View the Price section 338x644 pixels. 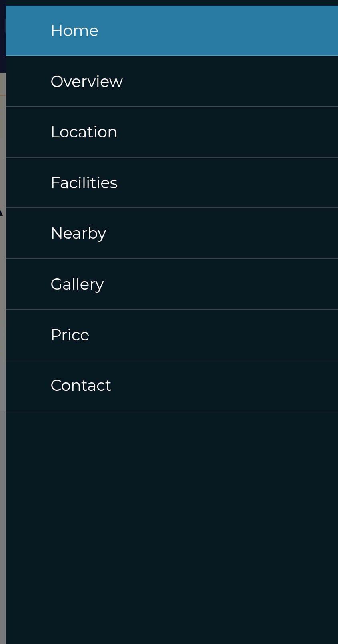[172, 335]
